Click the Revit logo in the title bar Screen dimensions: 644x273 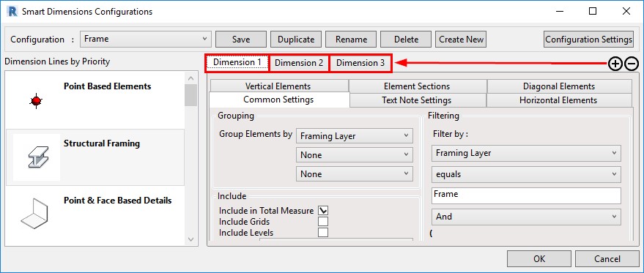click(12, 12)
